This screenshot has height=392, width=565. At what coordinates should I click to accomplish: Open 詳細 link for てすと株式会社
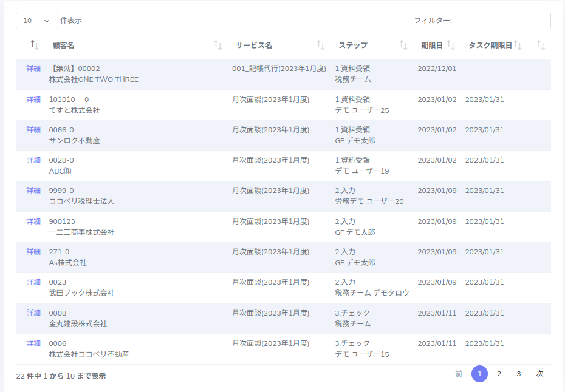tap(33, 99)
